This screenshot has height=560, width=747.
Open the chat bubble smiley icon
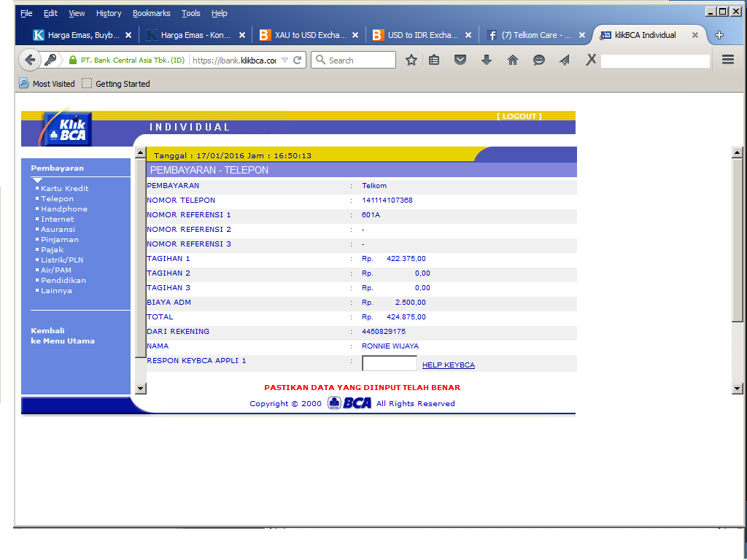click(x=539, y=60)
